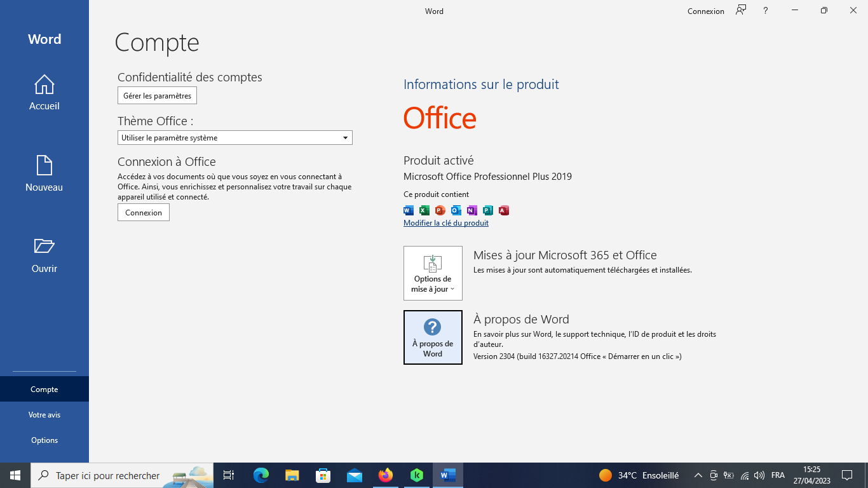The width and height of the screenshot is (868, 488).
Task: Open the clock showing 15:25
Action: [x=811, y=475]
